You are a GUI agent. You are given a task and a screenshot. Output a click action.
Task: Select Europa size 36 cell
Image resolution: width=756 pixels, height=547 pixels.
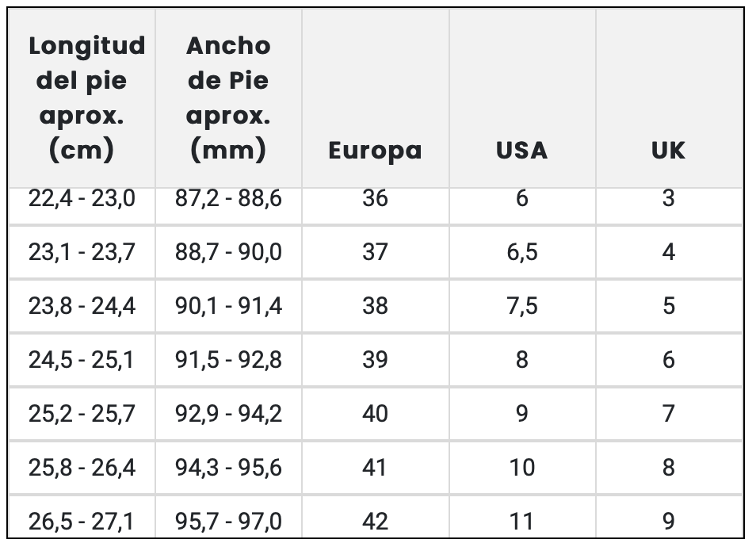pyautogui.click(x=375, y=198)
